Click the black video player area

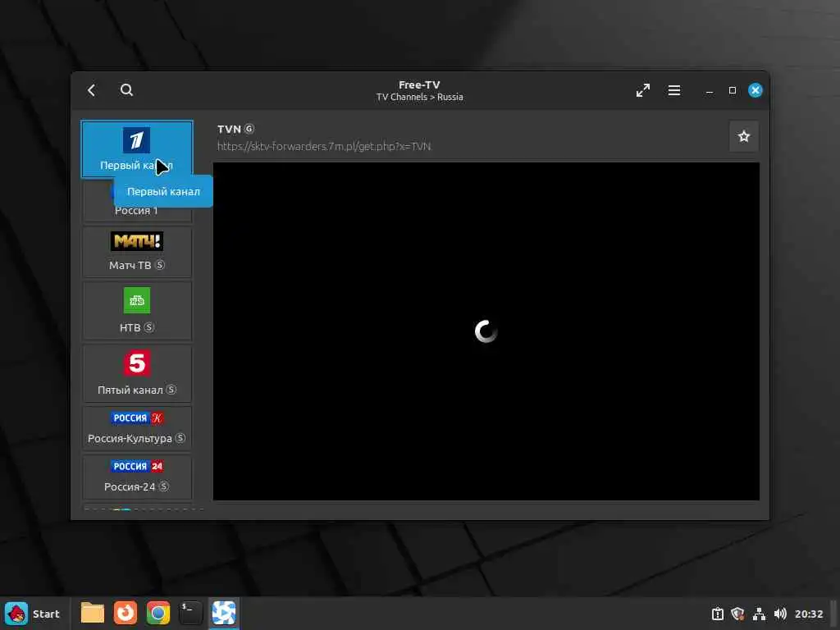click(x=486, y=331)
